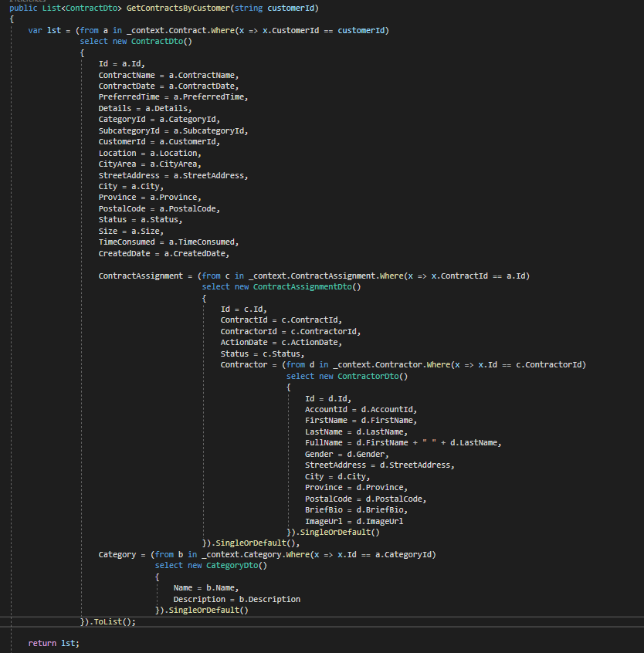
Task: Click the 'return lst;' statement
Action: [x=54, y=644]
